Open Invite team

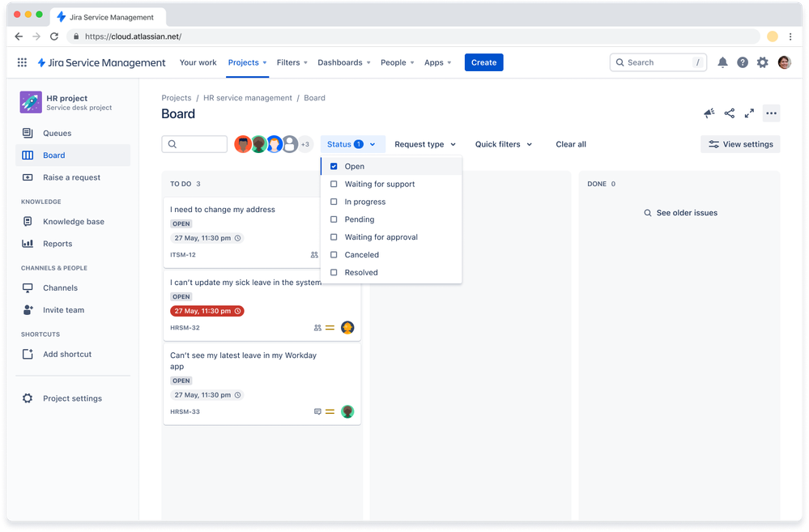[73, 310]
